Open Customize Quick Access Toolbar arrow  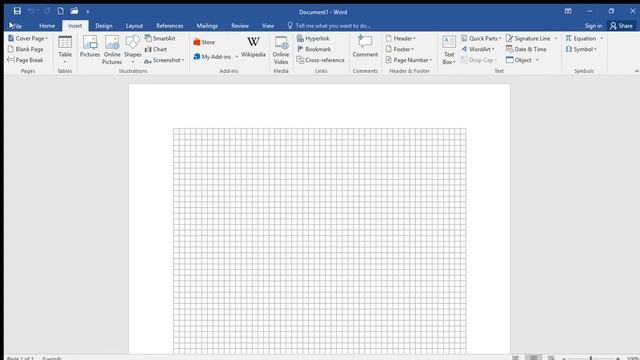pos(87,12)
